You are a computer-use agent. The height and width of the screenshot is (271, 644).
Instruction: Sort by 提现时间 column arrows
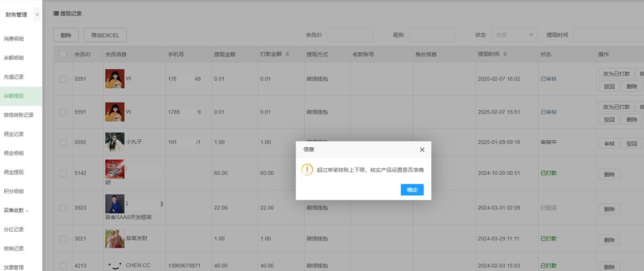point(505,54)
